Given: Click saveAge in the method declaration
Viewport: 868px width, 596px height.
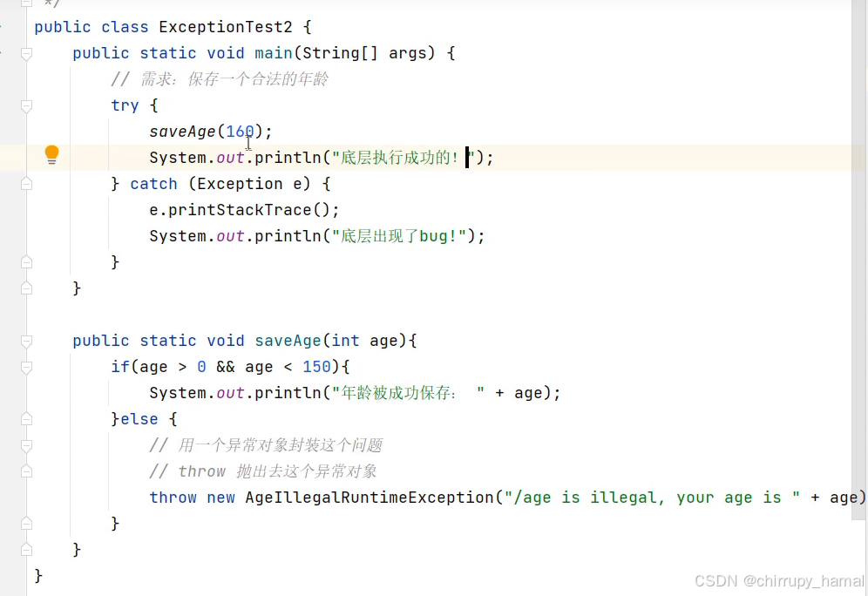Looking at the screenshot, I should pos(288,341).
